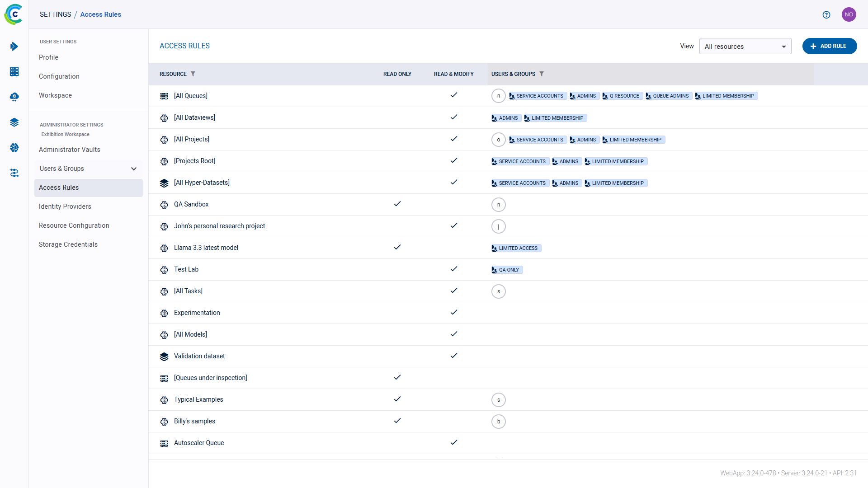Filter the Users & Groups column

pyautogui.click(x=542, y=74)
